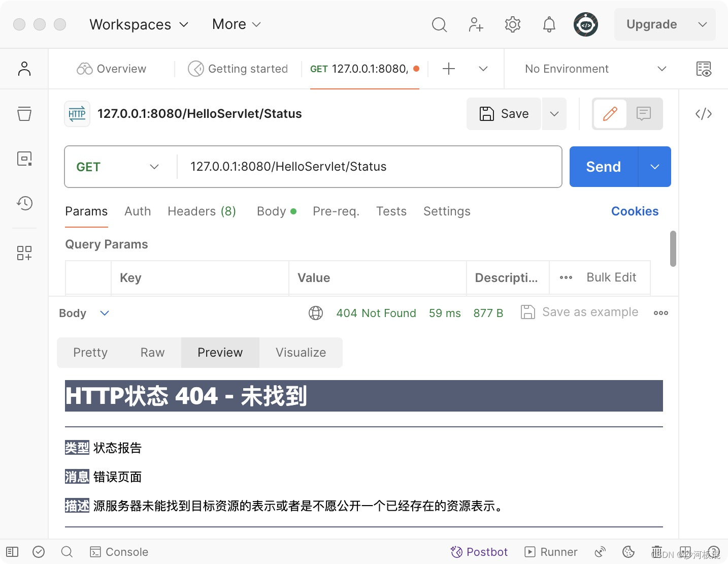The height and width of the screenshot is (564, 728).
Task: Open Postman settings via the gear icon
Action: click(512, 24)
